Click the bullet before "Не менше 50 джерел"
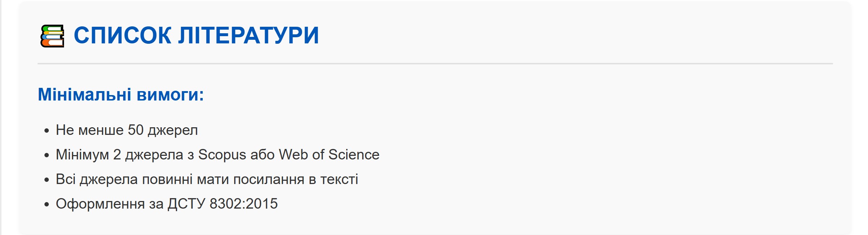This screenshot has height=235, width=868. tap(47, 131)
